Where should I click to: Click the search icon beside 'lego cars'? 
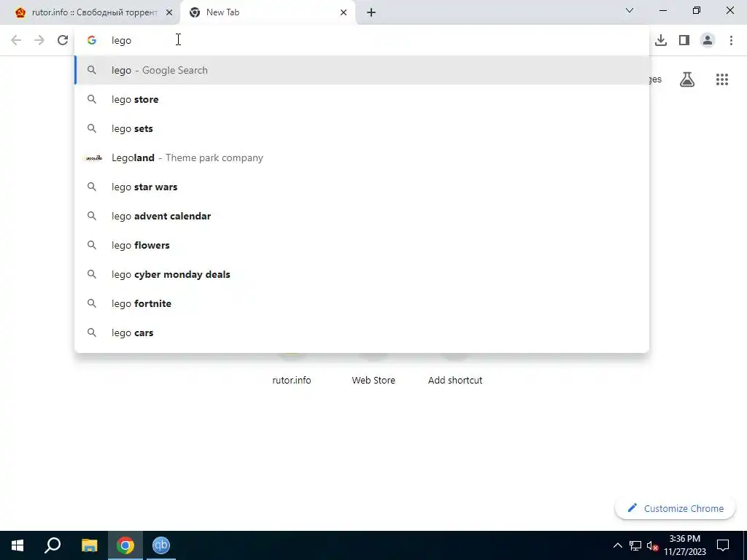[92, 332]
